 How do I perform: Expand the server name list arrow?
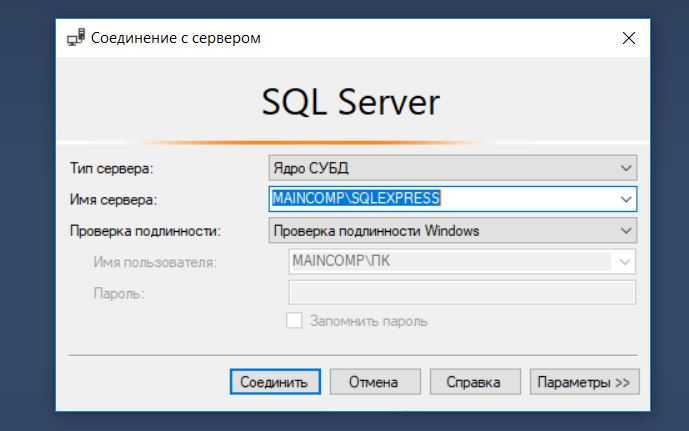[626, 199]
